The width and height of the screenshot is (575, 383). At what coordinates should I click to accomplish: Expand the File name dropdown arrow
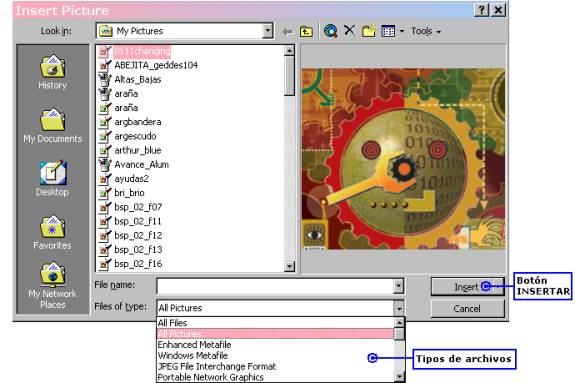click(399, 286)
